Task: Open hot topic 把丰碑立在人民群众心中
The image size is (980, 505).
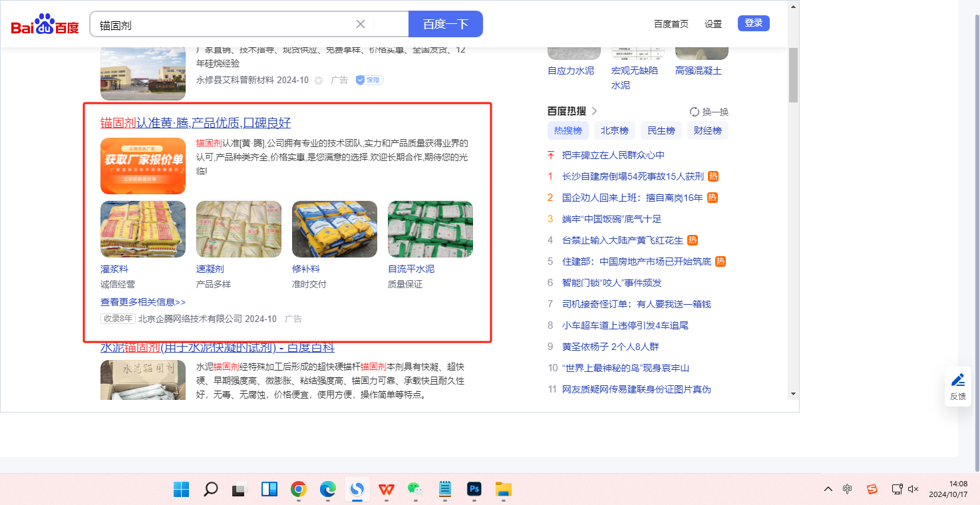Action: [613, 155]
